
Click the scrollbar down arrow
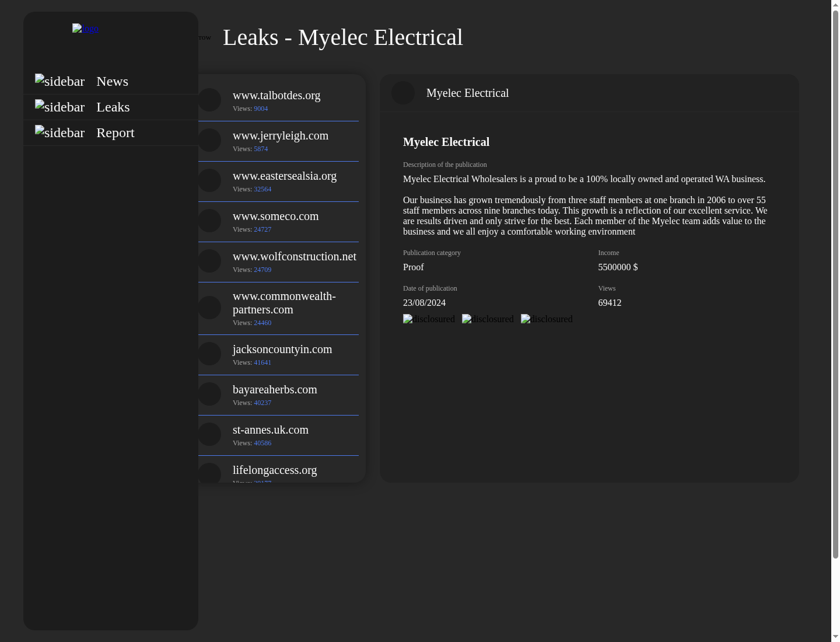click(x=835, y=637)
